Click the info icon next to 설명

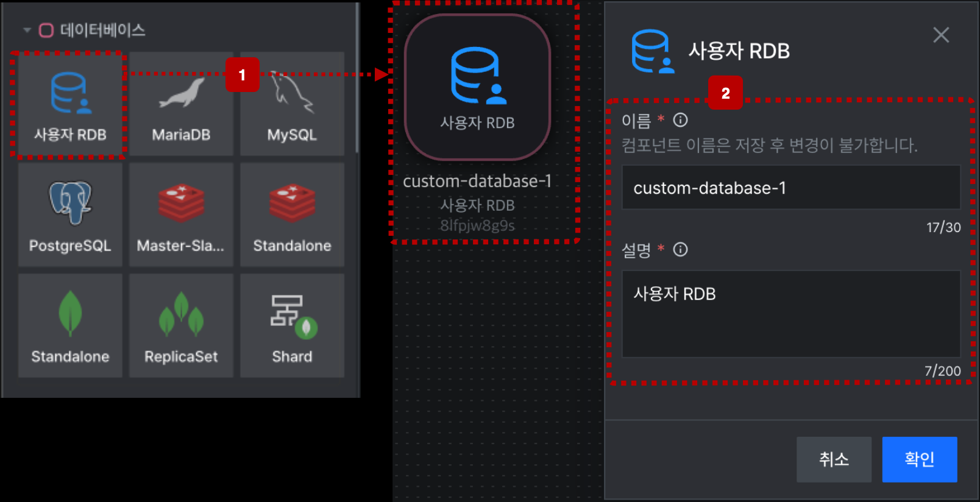tap(680, 249)
